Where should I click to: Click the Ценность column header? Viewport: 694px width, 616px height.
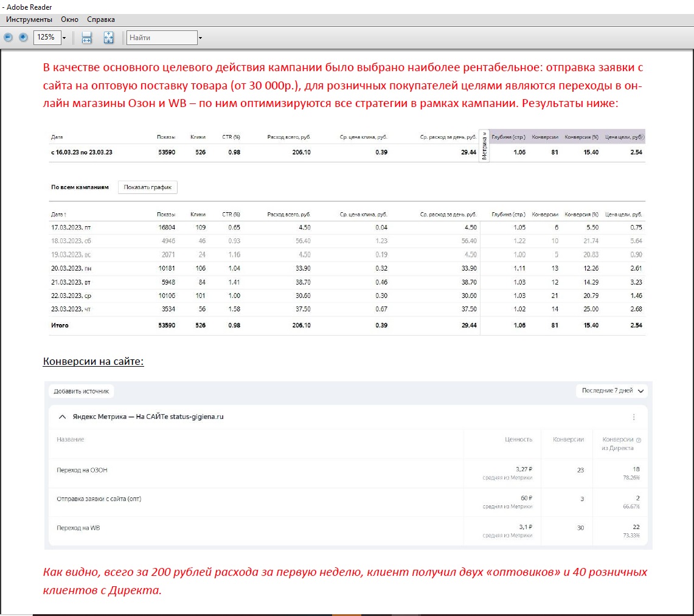click(x=518, y=440)
